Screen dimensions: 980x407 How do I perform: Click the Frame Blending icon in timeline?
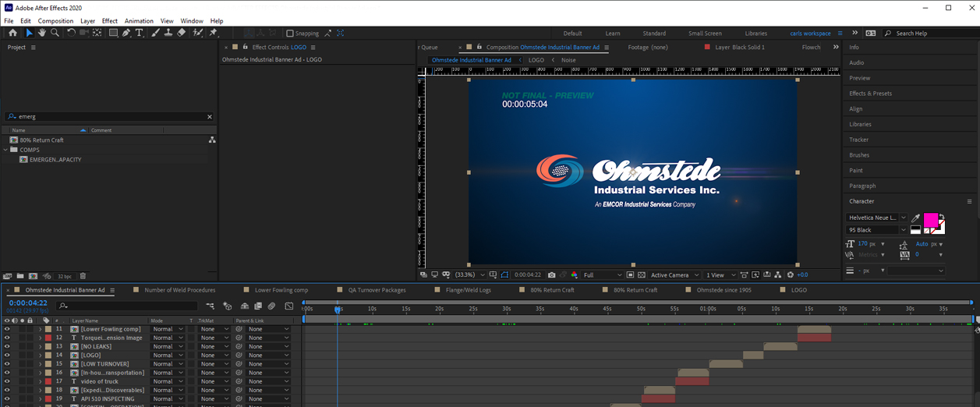(x=258, y=306)
